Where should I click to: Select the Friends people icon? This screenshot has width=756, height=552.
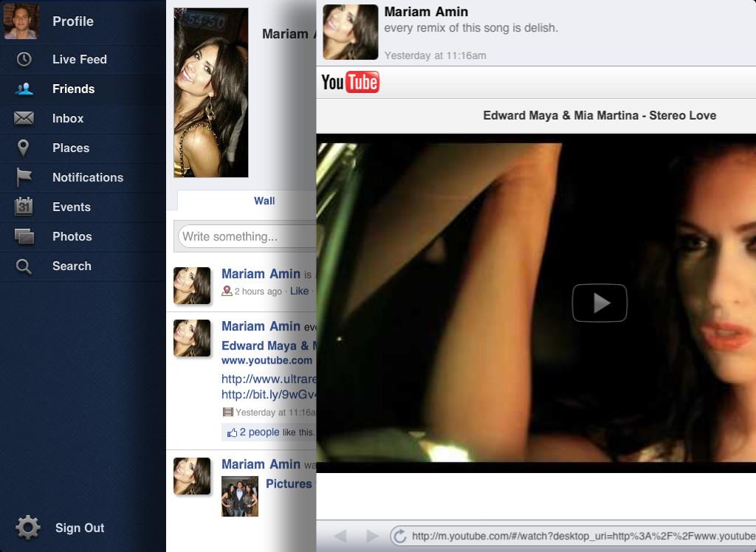[23, 89]
